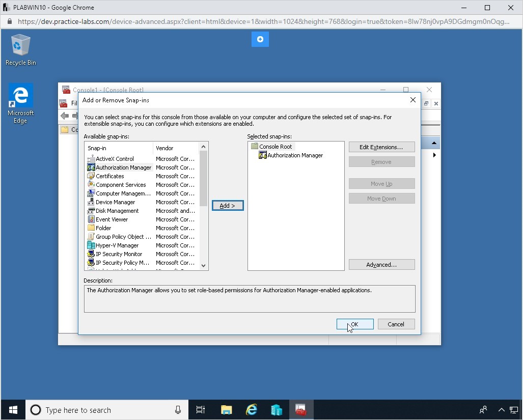Click the MMC toolbox icon in taskbar

pyautogui.click(x=301, y=410)
